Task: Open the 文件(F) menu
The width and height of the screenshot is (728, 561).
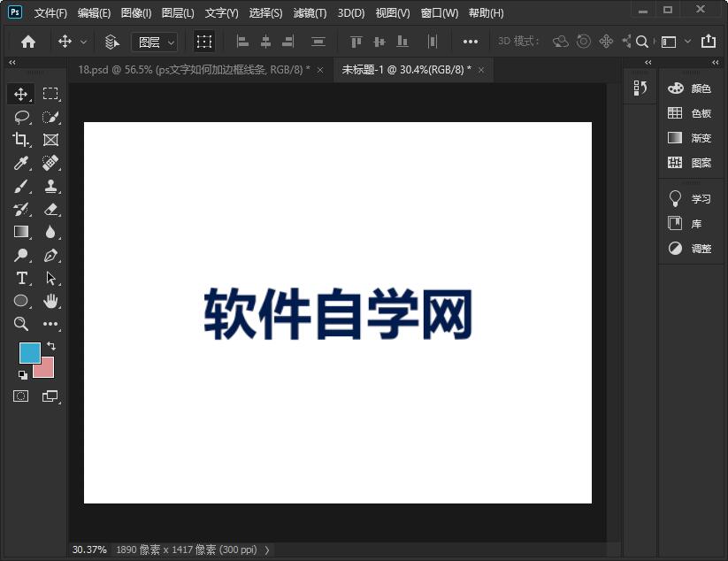Action: (50, 13)
